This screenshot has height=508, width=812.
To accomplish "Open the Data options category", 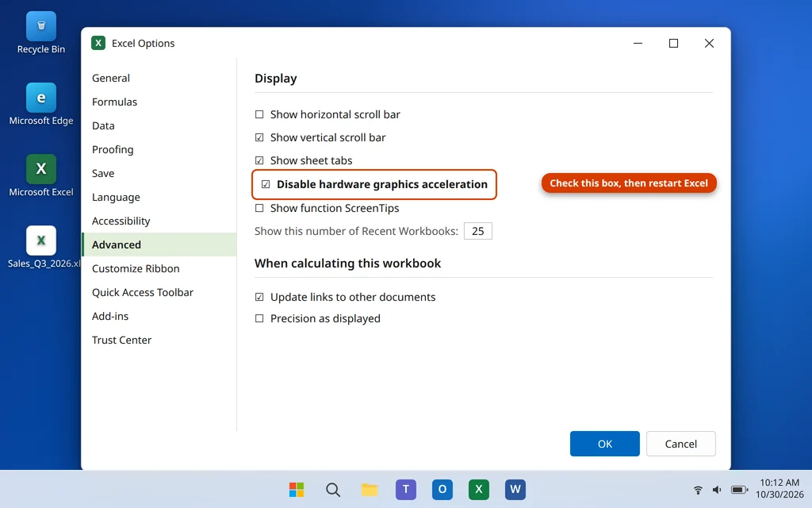I will pyautogui.click(x=159, y=126).
